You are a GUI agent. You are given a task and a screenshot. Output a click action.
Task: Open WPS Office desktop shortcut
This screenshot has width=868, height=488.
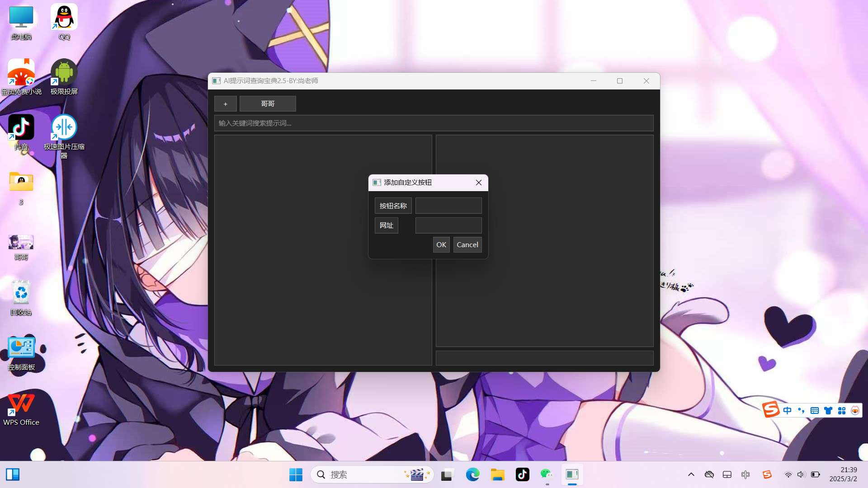pos(21,409)
